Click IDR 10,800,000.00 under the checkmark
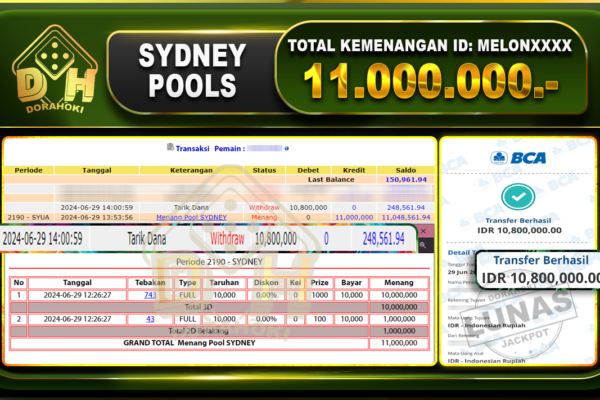 click(519, 230)
